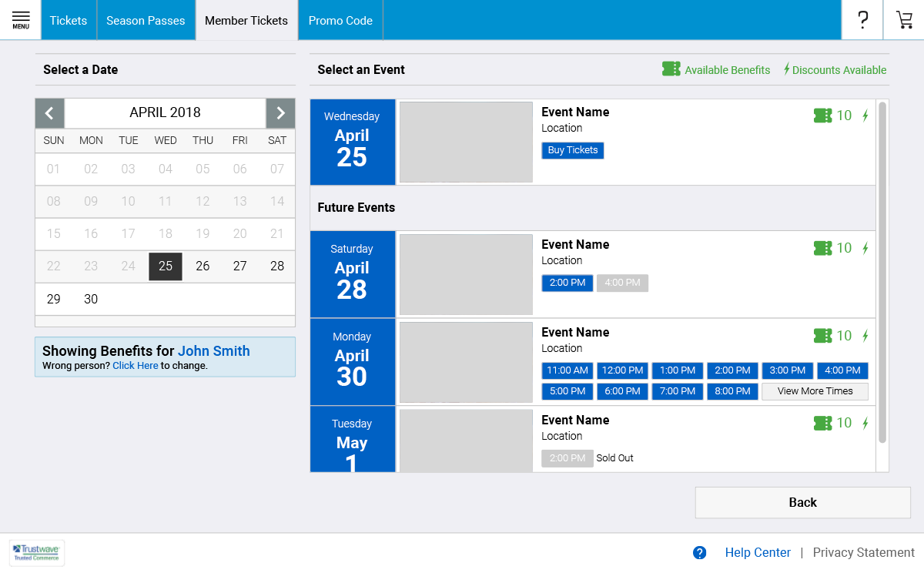The image size is (924, 573).
Task: Go to previous month in calendar
Action: (49, 113)
